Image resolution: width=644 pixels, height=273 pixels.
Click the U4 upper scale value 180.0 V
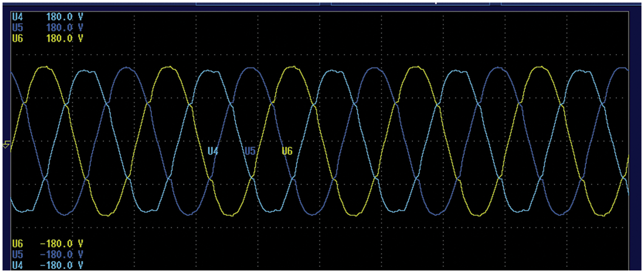[64, 18]
